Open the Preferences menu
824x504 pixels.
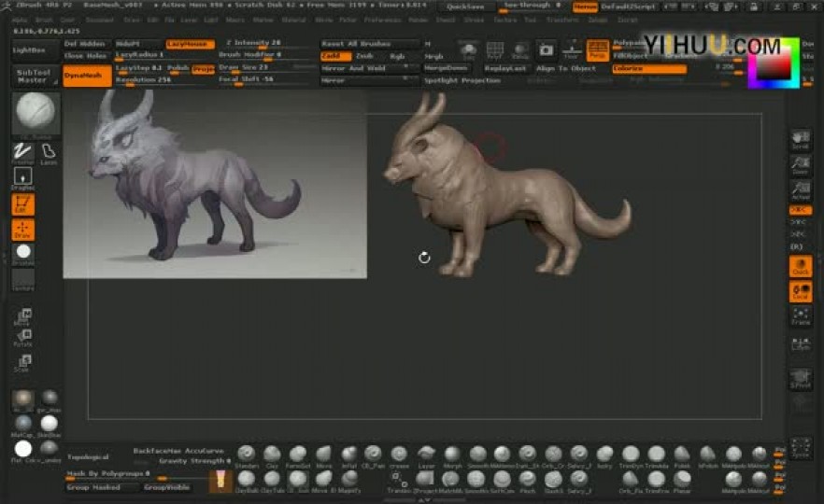[x=382, y=20]
